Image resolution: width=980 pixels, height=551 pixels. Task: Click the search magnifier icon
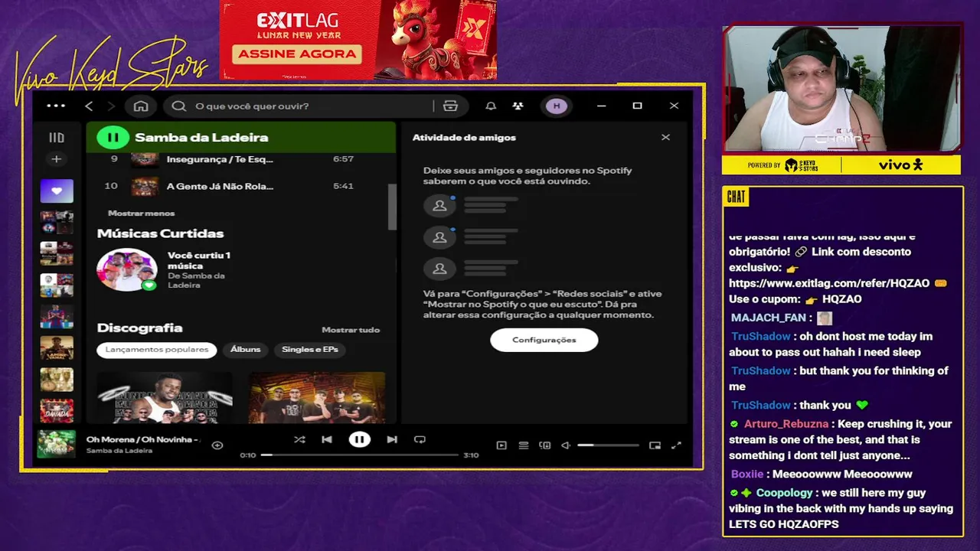point(179,106)
